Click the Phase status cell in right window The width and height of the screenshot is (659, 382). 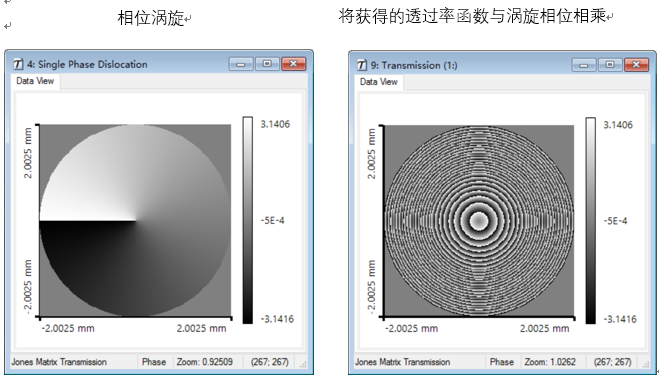click(x=501, y=362)
